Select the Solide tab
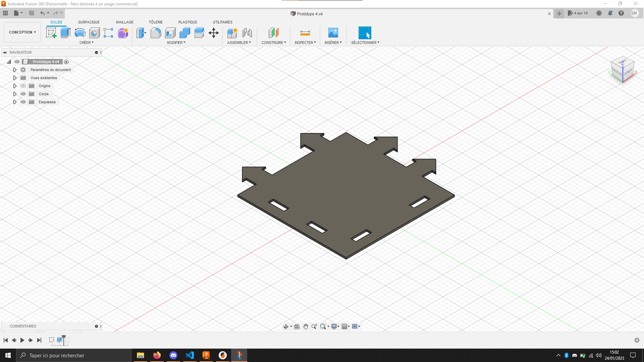Screen dimensions: 644x362 pyautogui.click(x=56, y=22)
